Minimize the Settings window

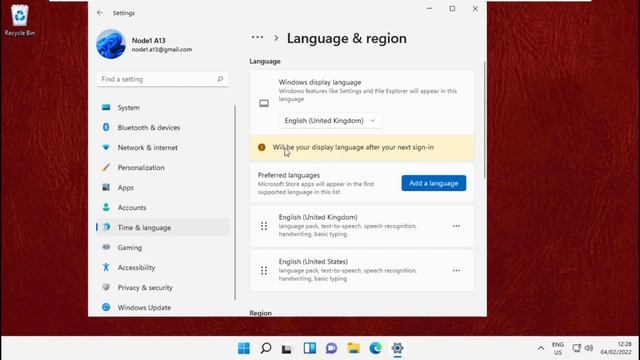tap(429, 9)
